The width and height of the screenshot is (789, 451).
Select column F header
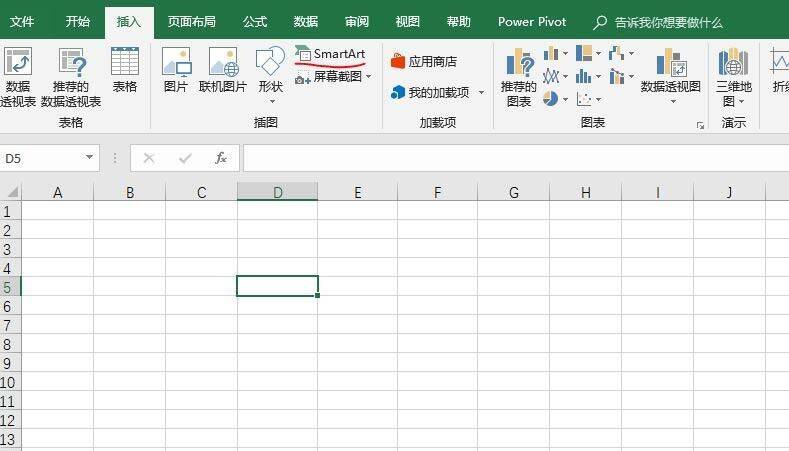point(437,192)
